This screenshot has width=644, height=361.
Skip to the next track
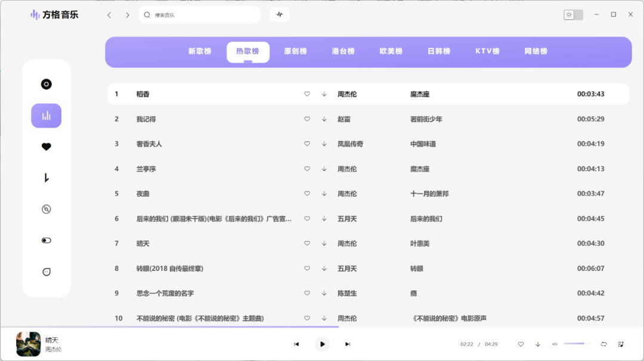tap(348, 344)
